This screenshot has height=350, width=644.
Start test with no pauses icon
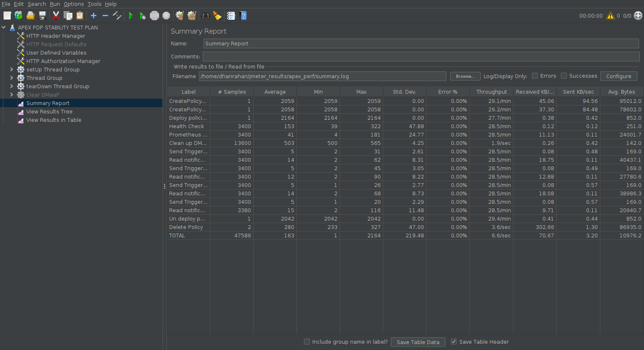143,16
